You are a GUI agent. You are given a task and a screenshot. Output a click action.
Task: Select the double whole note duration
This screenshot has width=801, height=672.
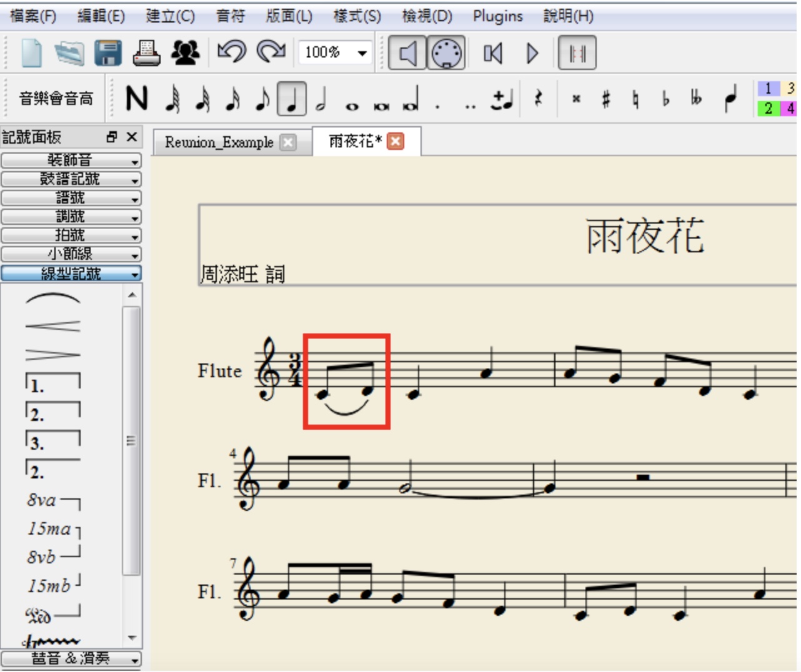coord(381,106)
